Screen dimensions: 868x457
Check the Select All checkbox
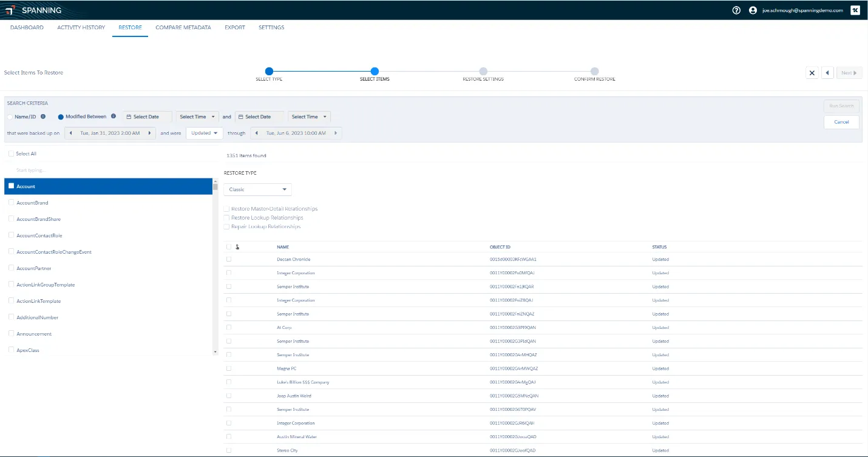(12, 154)
